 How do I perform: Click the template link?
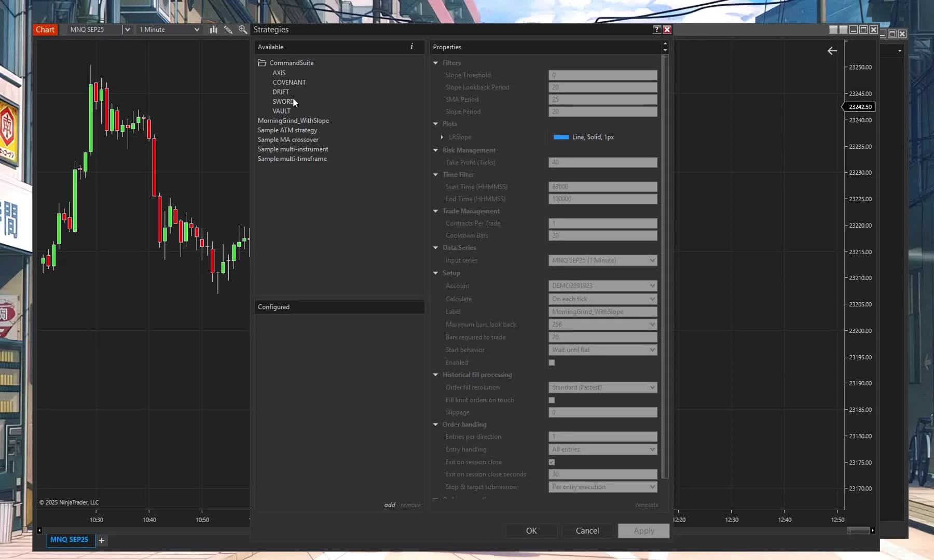point(647,505)
